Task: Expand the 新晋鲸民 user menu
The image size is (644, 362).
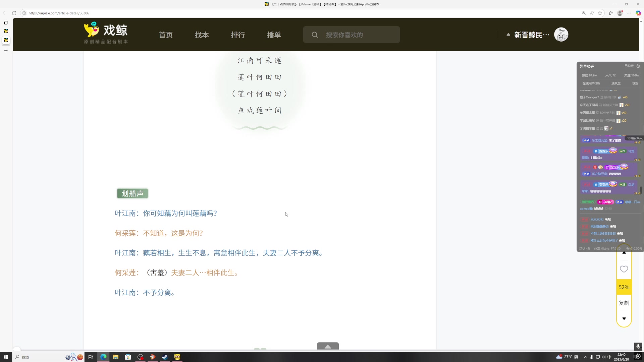Action: pyautogui.click(x=528, y=35)
